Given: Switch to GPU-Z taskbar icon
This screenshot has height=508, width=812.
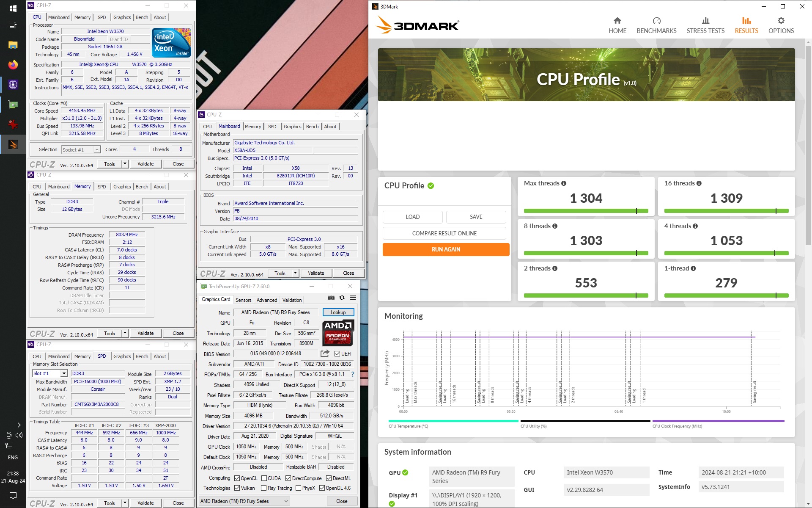Looking at the screenshot, I should click(13, 104).
